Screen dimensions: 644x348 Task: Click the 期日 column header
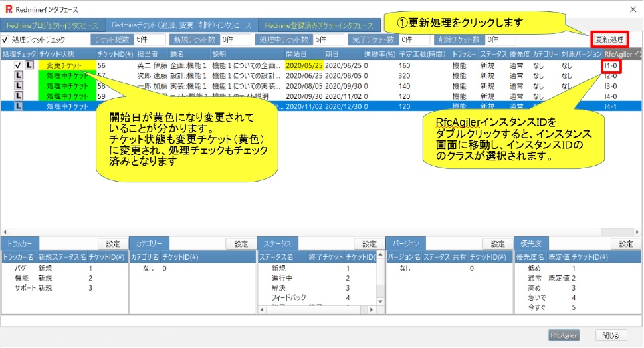click(x=332, y=54)
